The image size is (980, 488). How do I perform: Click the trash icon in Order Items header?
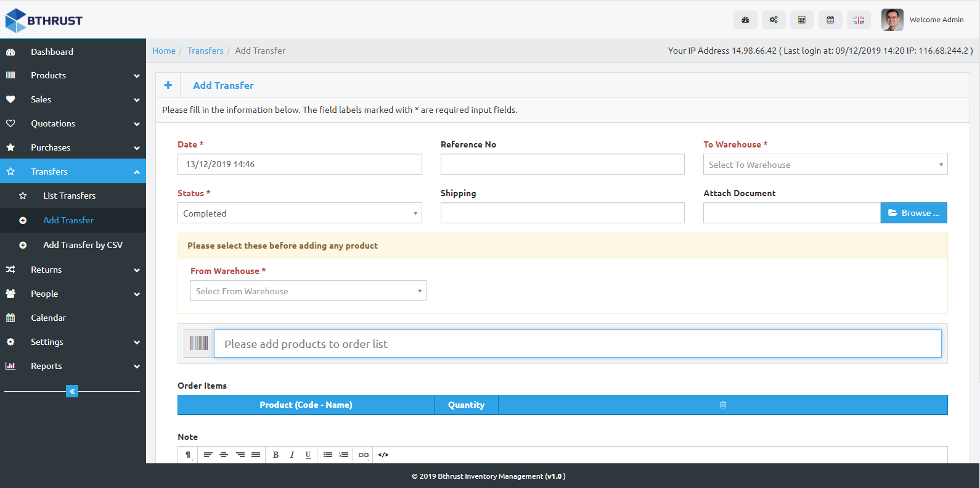pyautogui.click(x=723, y=405)
